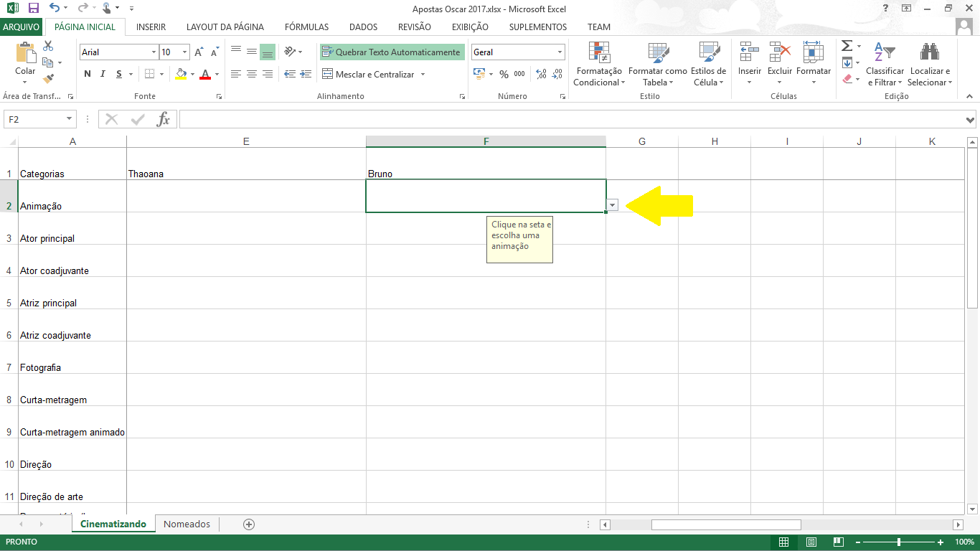Apply the red font color
The width and height of the screenshot is (980, 551).
[206, 74]
